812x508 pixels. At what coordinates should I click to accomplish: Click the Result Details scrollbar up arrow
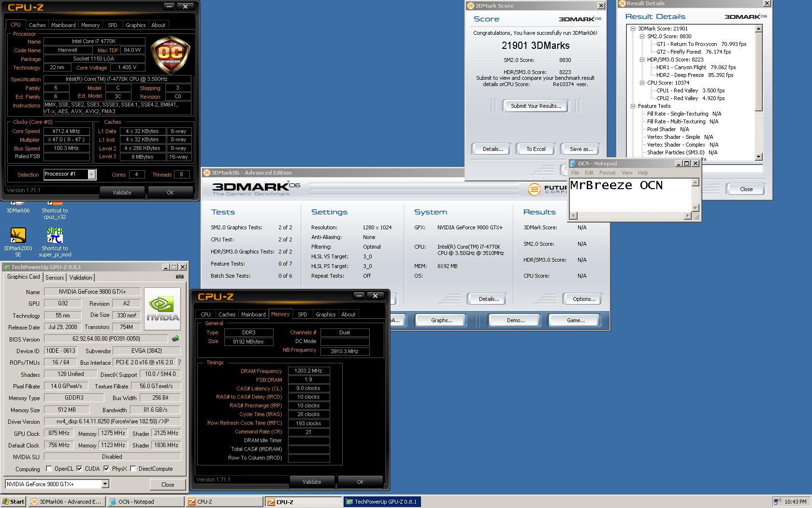pyautogui.click(x=758, y=29)
